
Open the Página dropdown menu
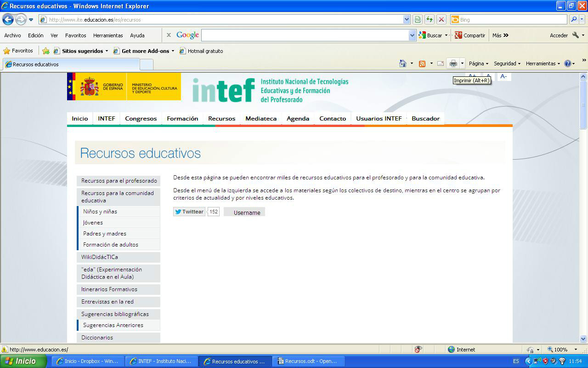coord(478,63)
